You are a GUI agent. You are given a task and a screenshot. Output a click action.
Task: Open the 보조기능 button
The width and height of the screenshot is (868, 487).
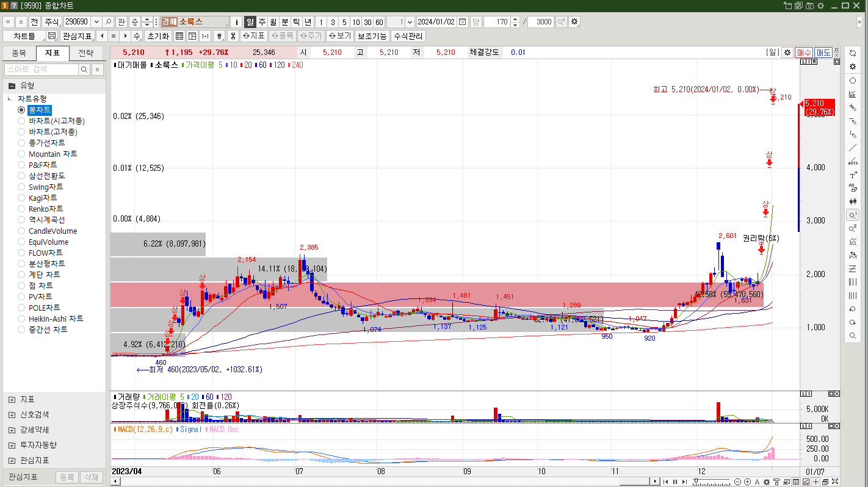tap(372, 36)
